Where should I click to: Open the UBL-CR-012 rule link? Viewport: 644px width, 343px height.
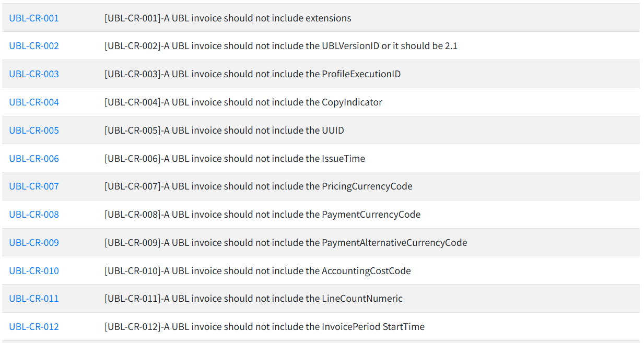pos(34,327)
